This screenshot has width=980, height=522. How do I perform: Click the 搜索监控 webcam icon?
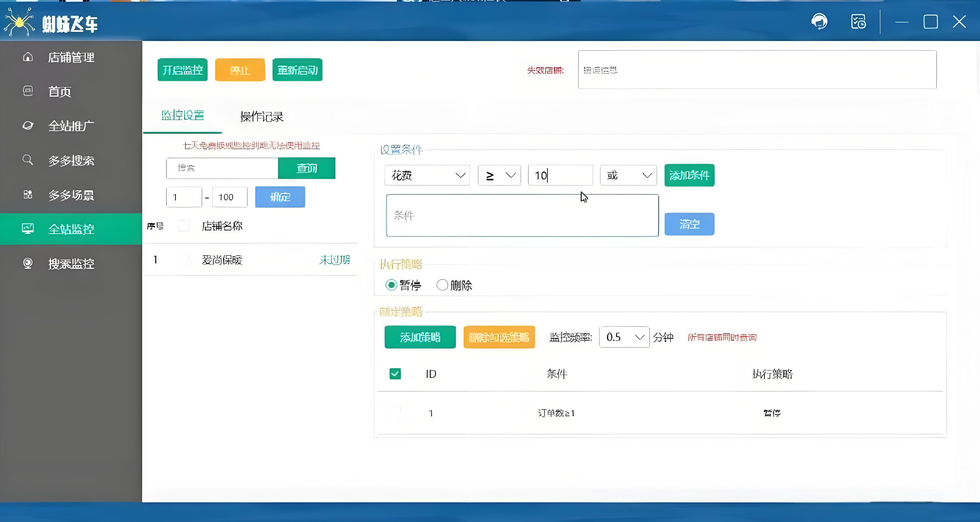click(28, 263)
